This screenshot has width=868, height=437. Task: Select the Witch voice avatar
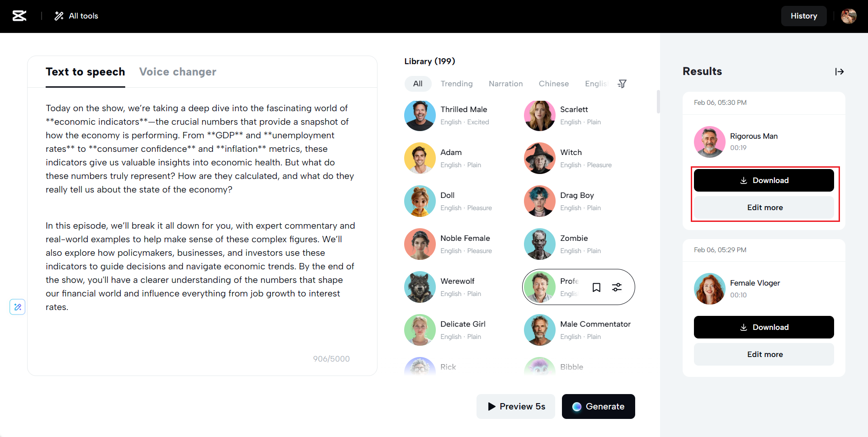click(x=539, y=158)
